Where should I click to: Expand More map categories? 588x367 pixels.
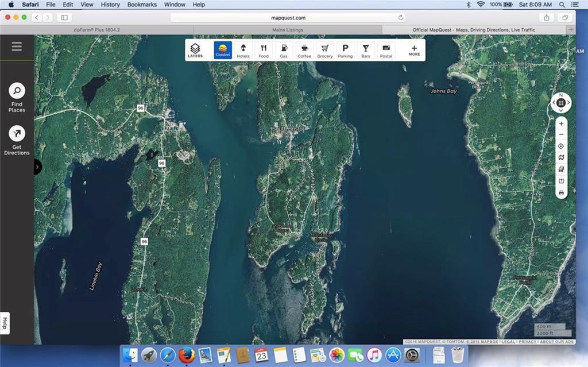(415, 50)
